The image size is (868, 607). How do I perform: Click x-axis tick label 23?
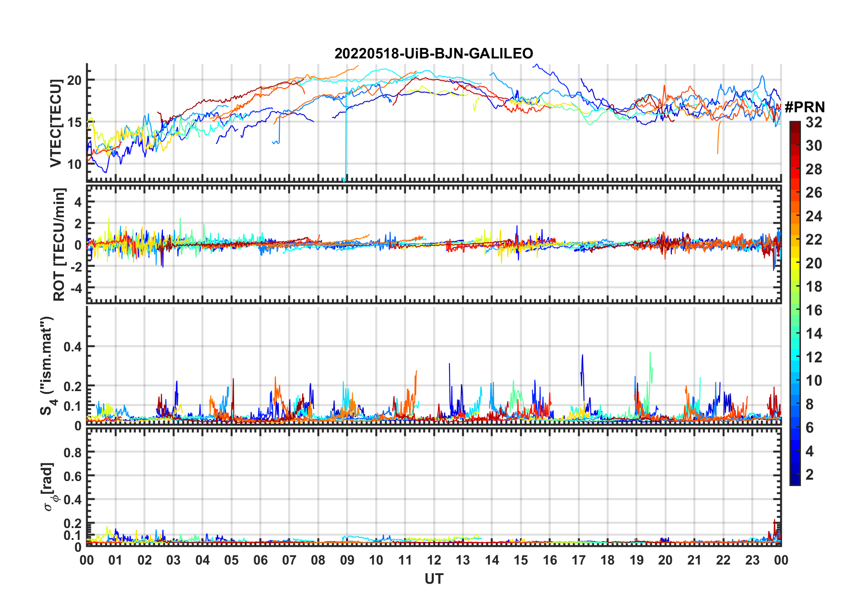pos(752,560)
